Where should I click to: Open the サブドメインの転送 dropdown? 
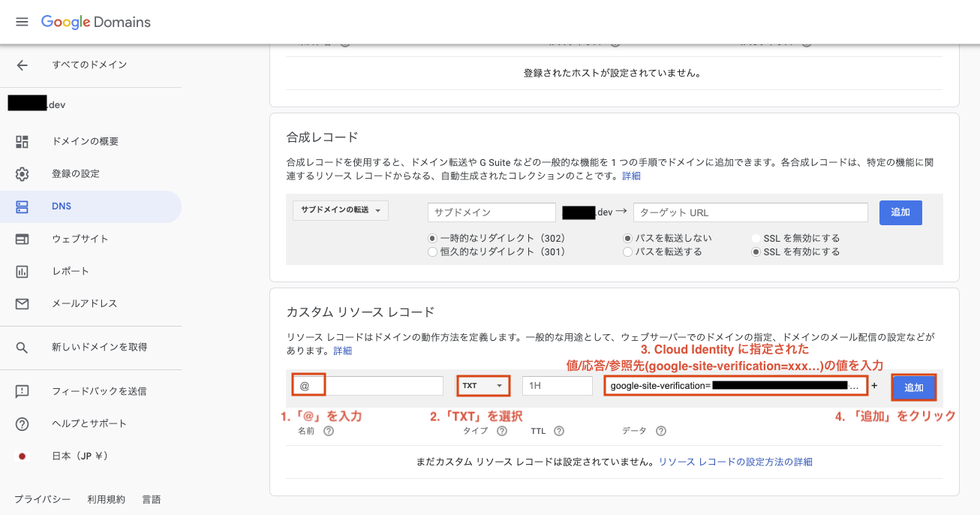click(341, 210)
